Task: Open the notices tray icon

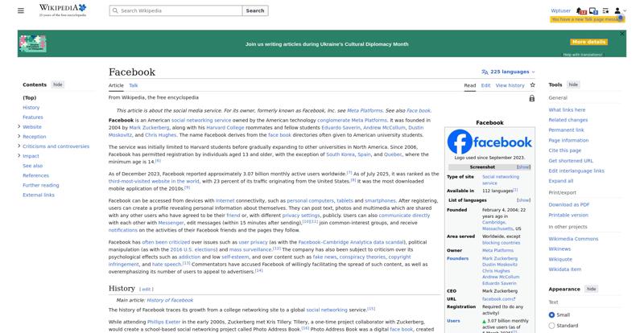Action: tap(593, 10)
